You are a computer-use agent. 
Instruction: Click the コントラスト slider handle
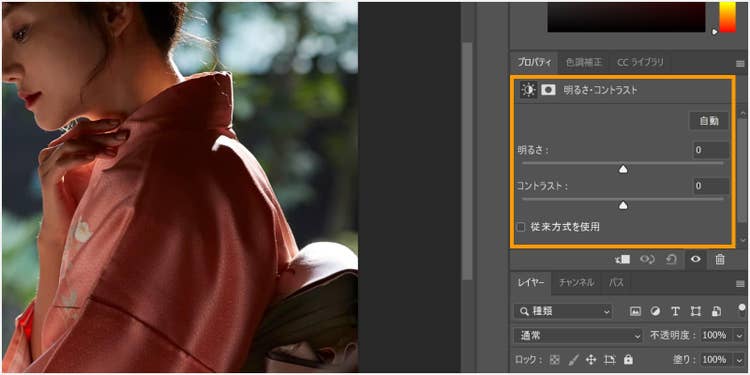pyautogui.click(x=623, y=205)
